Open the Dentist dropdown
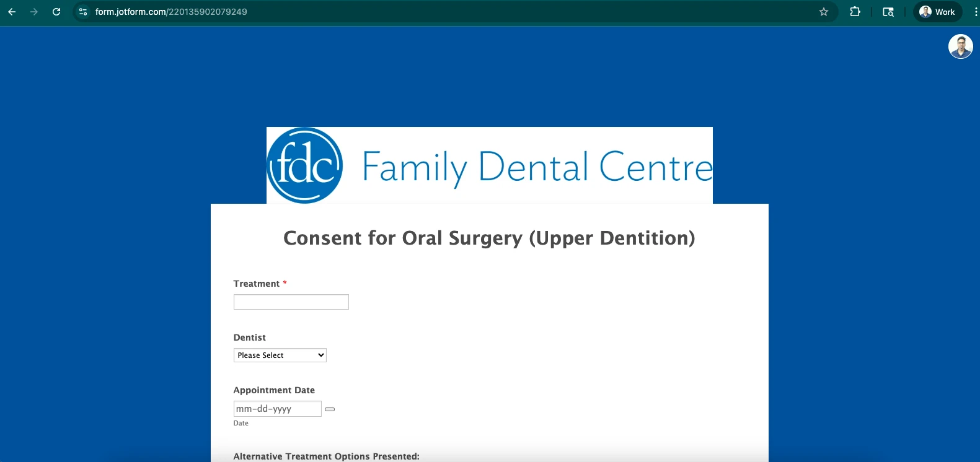This screenshot has width=980, height=462. 280,355
